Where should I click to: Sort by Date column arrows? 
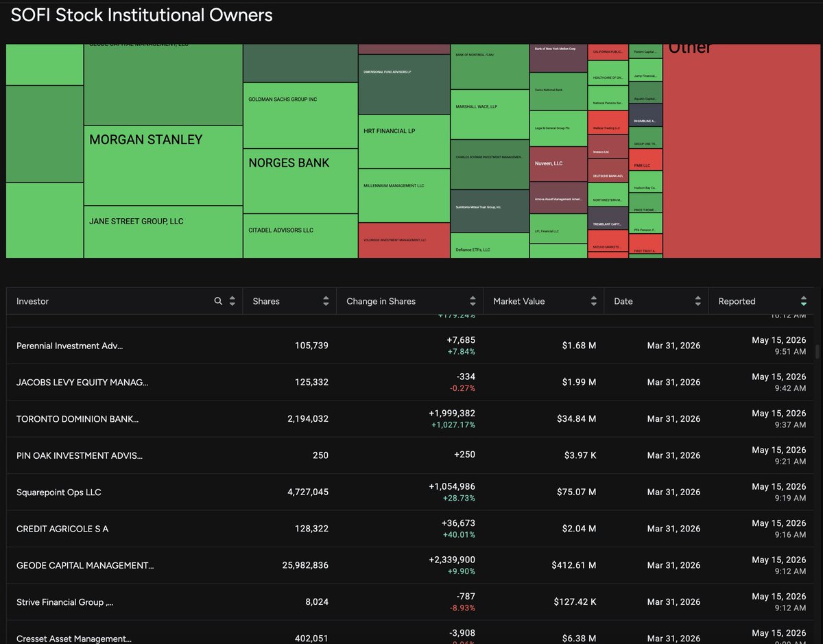tap(697, 301)
